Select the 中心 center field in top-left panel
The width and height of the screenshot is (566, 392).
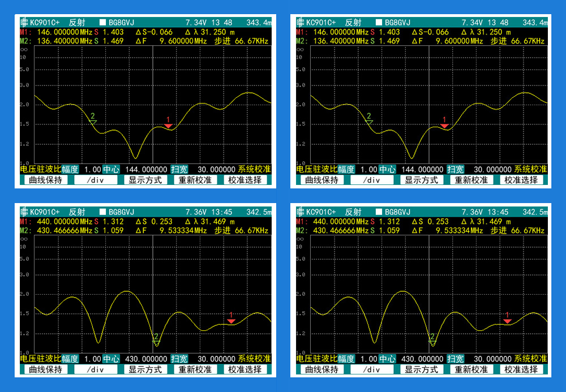coord(112,169)
